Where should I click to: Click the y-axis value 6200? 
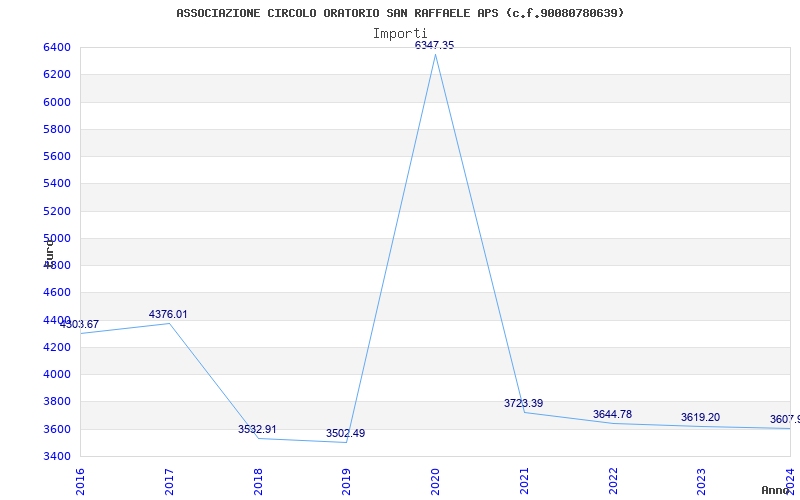point(57,74)
